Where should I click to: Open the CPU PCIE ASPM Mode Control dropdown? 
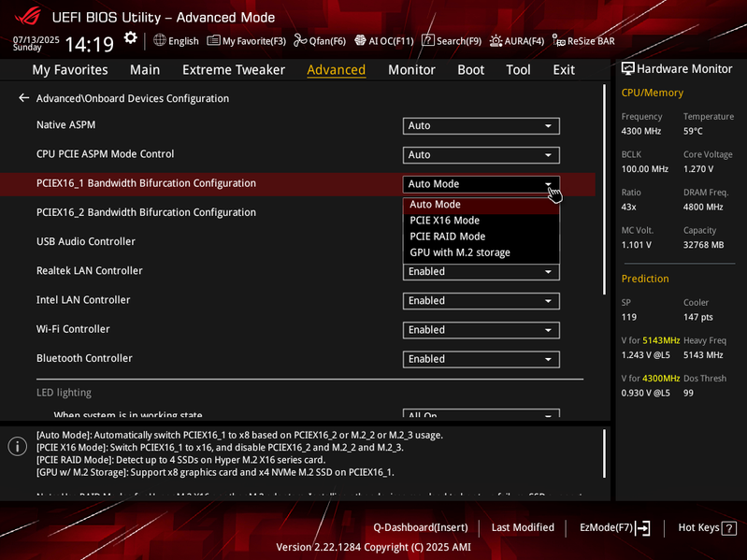pyautogui.click(x=481, y=155)
